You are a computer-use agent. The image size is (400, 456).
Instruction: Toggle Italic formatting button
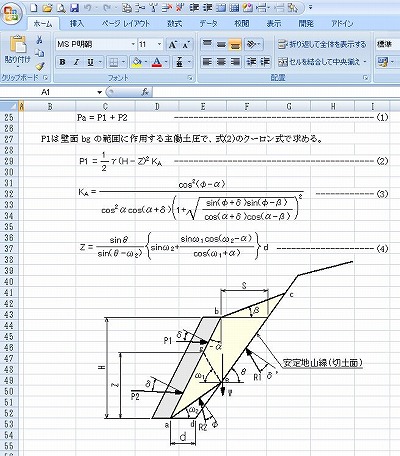76,62
